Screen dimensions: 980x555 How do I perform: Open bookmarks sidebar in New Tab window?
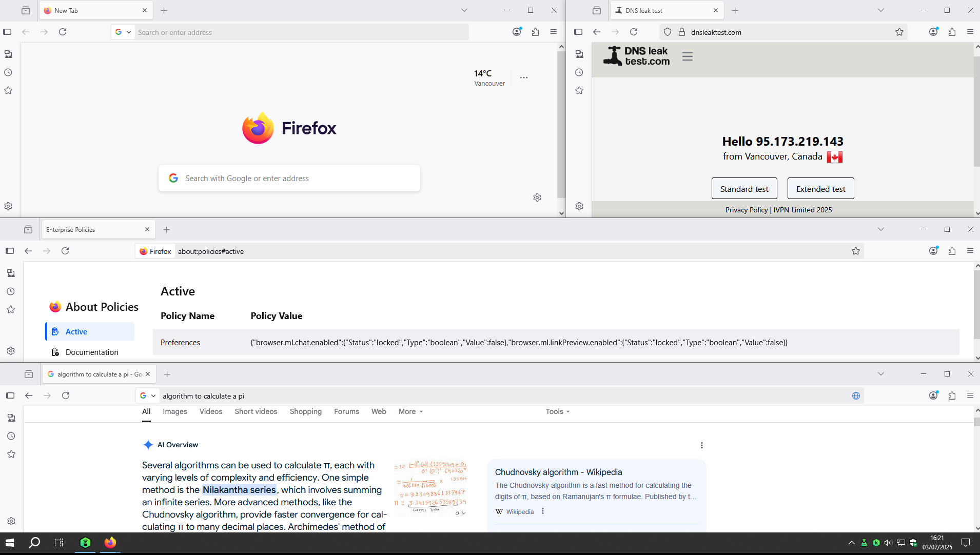(x=8, y=91)
